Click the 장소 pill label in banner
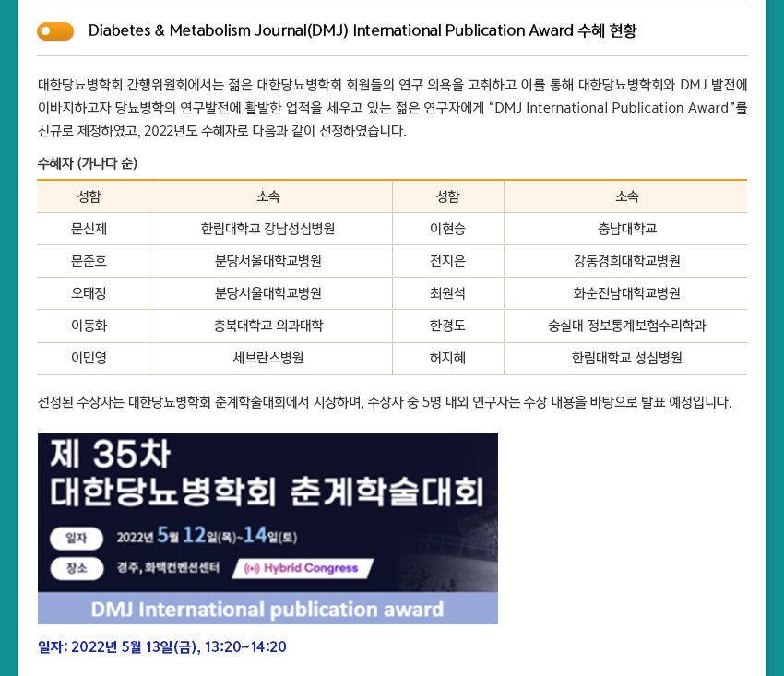Screen dimensions: 784x676 point(77,568)
